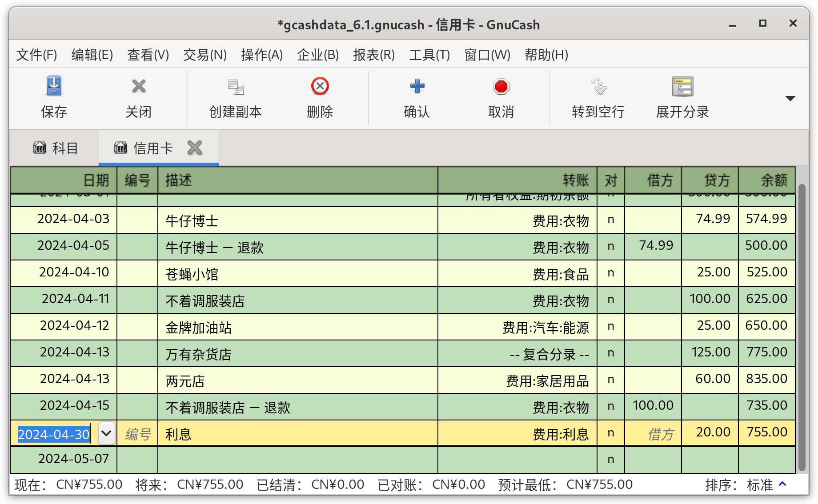Click the 借方 field in 利息 row
818x504 pixels.
coord(653,433)
